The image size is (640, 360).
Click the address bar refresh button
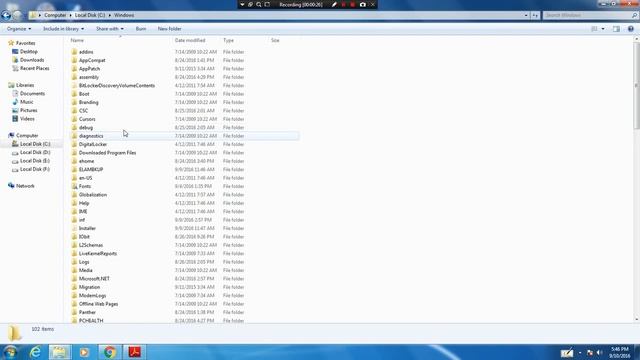coord(535,15)
